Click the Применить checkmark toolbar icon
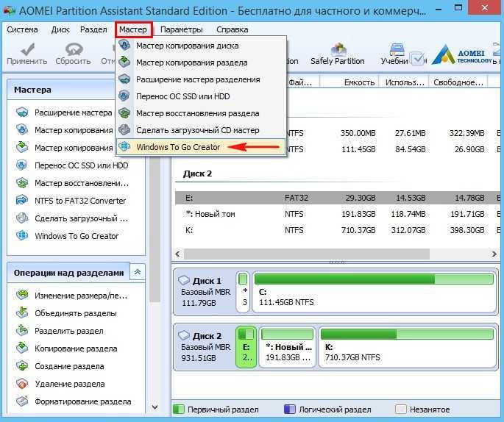 pos(27,49)
